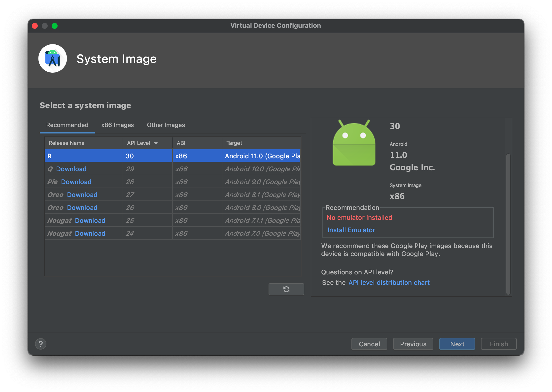The width and height of the screenshot is (552, 392).
Task: Click the green maximize window button
Action: (55, 26)
